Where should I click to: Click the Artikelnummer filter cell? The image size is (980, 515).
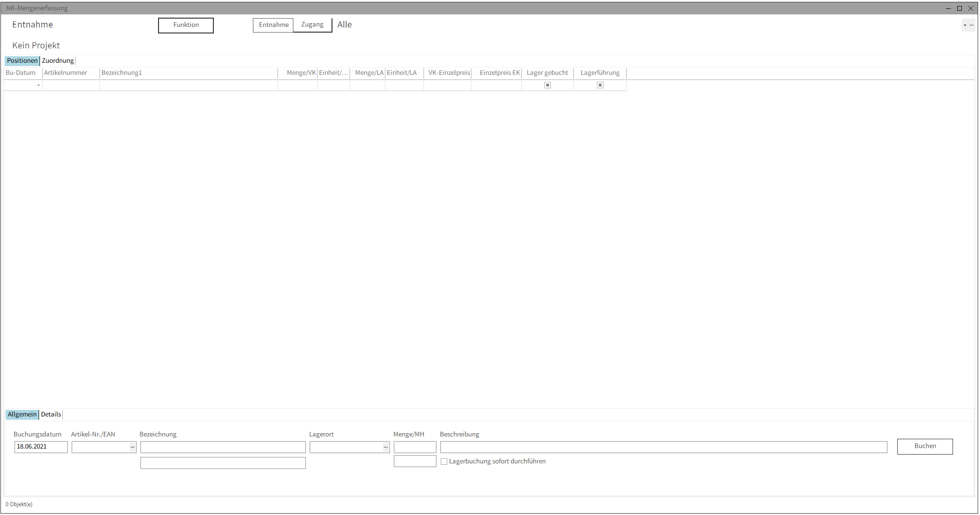pyautogui.click(x=71, y=85)
